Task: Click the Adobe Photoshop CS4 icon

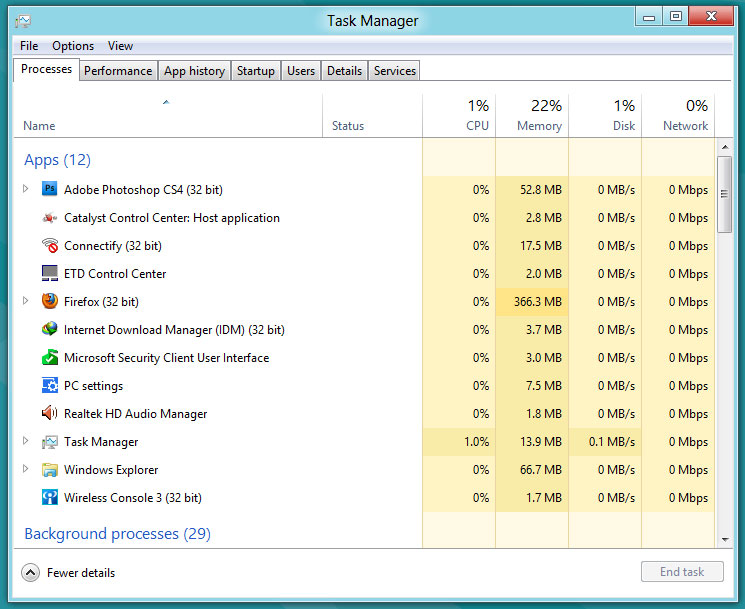Action: tap(50, 189)
